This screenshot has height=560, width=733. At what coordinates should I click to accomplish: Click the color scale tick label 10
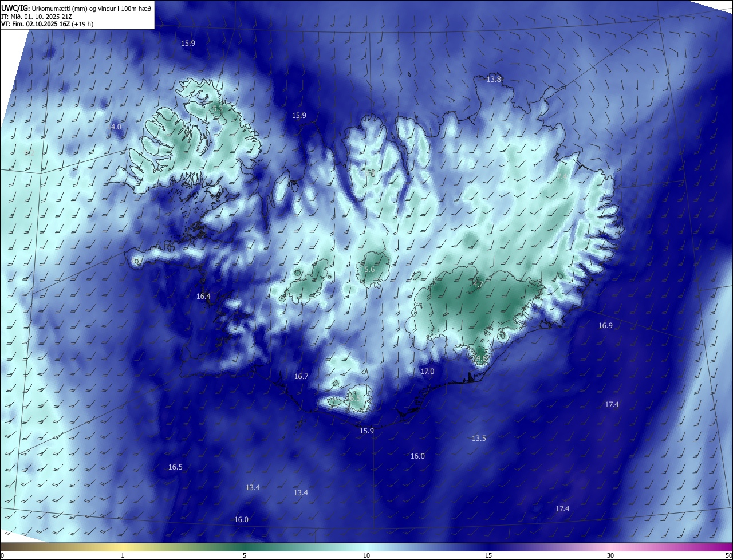click(366, 555)
